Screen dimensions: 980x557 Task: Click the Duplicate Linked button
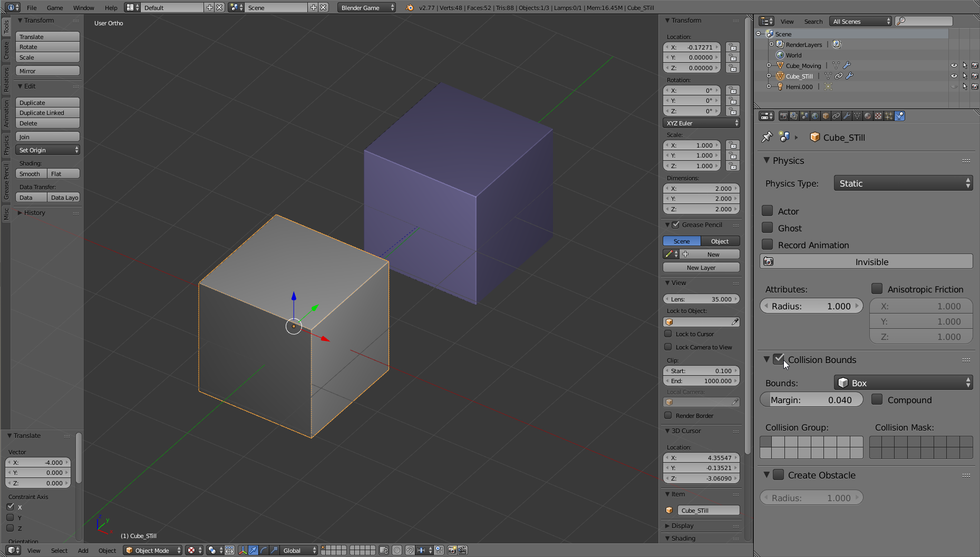coord(47,113)
